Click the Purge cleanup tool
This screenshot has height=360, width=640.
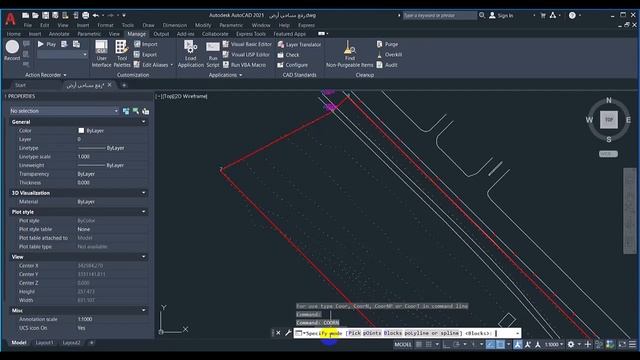tap(387, 44)
